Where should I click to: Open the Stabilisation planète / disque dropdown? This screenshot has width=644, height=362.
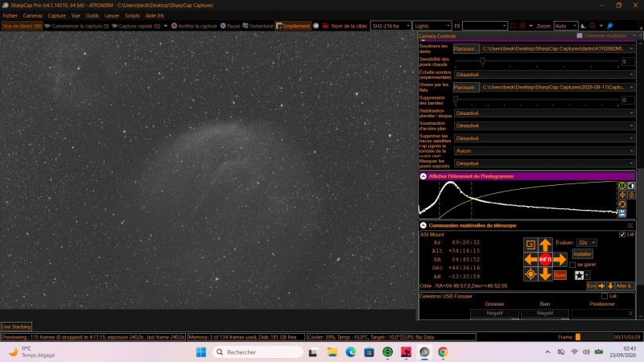(545, 113)
